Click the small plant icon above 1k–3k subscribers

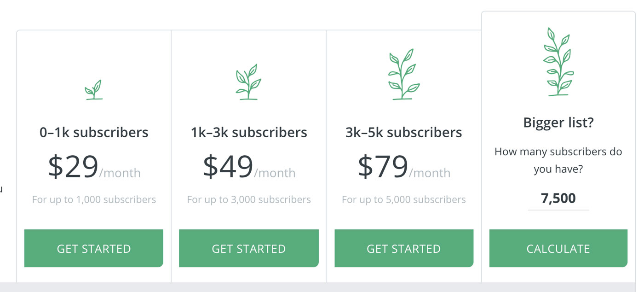pos(249,82)
